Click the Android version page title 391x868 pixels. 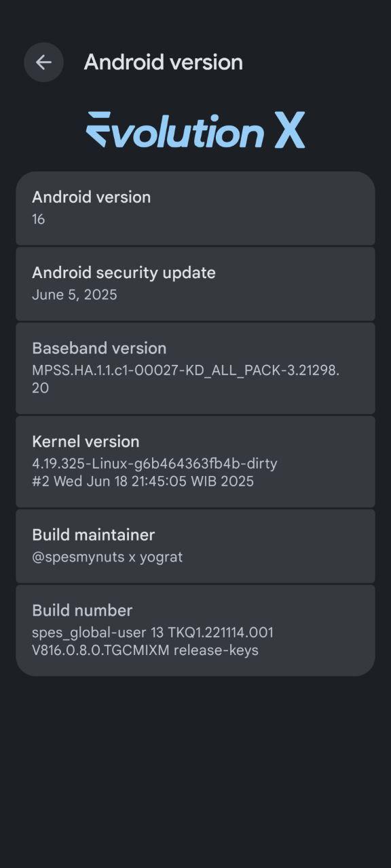point(164,62)
